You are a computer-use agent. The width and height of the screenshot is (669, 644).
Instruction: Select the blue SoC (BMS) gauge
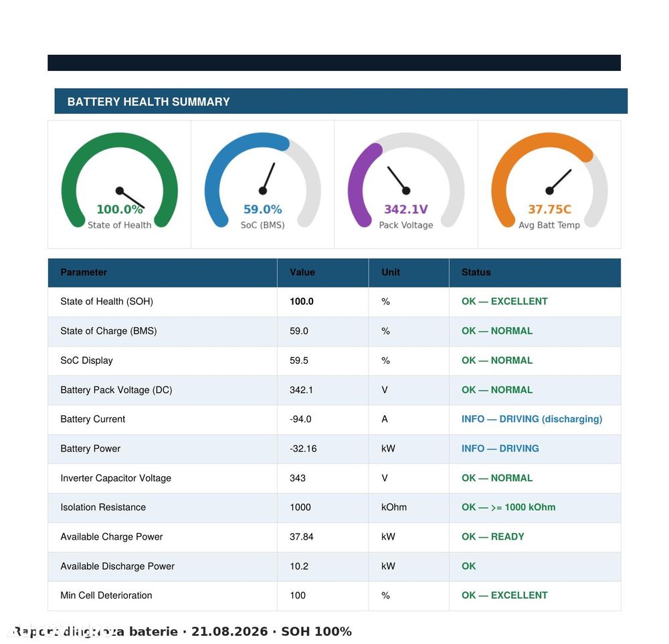[x=263, y=181]
